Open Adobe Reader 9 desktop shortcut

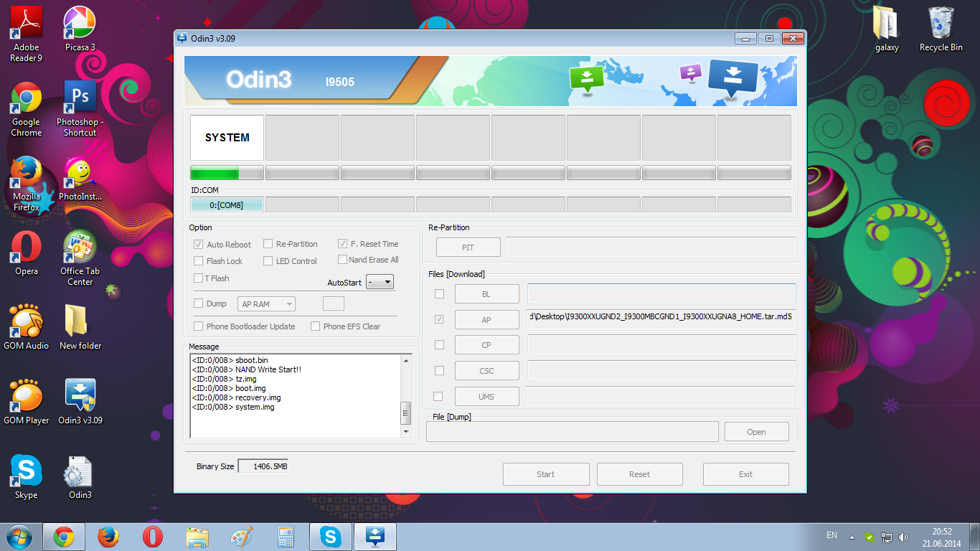coord(27,34)
